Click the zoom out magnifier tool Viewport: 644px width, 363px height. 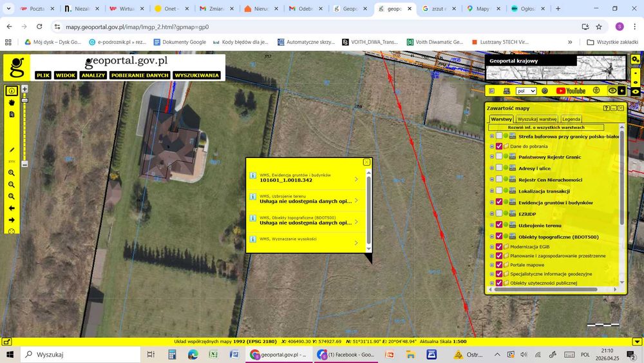coord(12,184)
